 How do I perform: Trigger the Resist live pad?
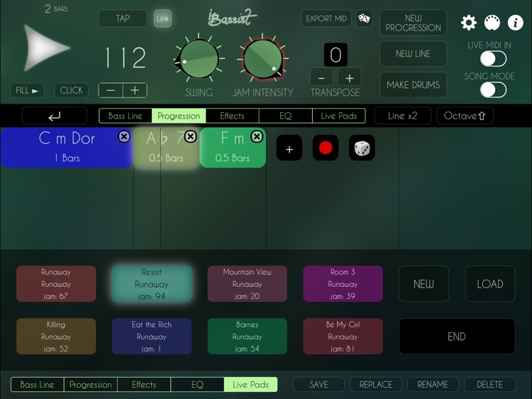click(x=152, y=284)
